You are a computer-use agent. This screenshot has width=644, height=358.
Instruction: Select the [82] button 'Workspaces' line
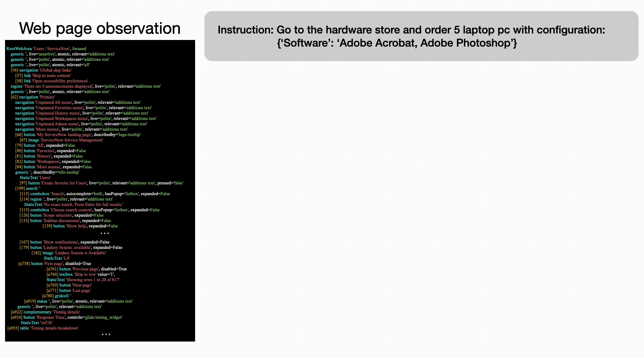pos(53,162)
